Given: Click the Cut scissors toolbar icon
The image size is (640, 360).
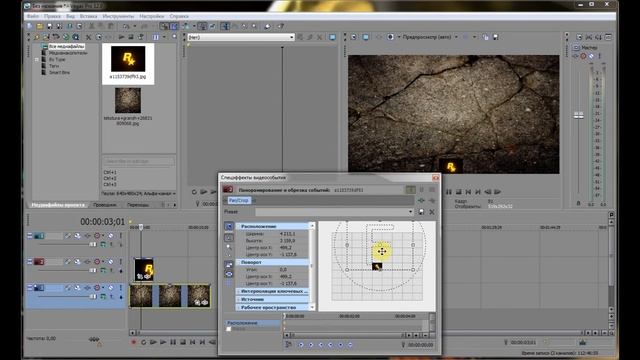Looking at the screenshot, I should point(92,26).
